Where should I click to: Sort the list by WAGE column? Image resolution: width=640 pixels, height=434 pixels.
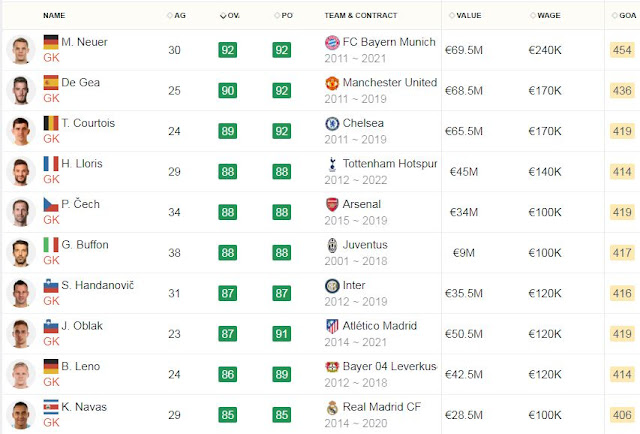545,16
